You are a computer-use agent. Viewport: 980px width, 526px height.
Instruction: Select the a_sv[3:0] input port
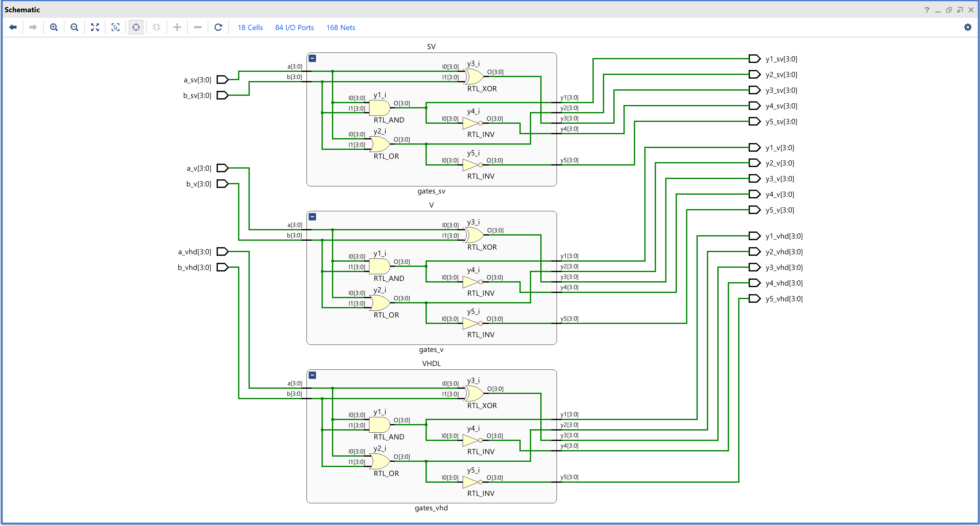[222, 80]
